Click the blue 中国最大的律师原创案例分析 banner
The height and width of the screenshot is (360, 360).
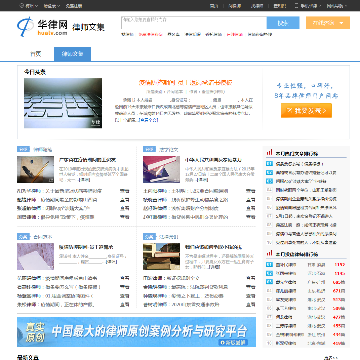(137, 332)
